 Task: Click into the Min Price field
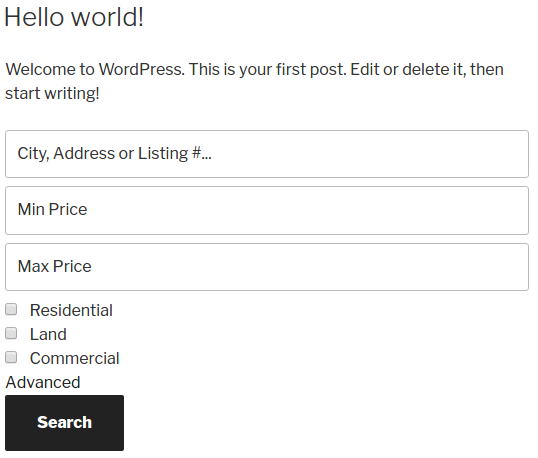[x=267, y=210]
